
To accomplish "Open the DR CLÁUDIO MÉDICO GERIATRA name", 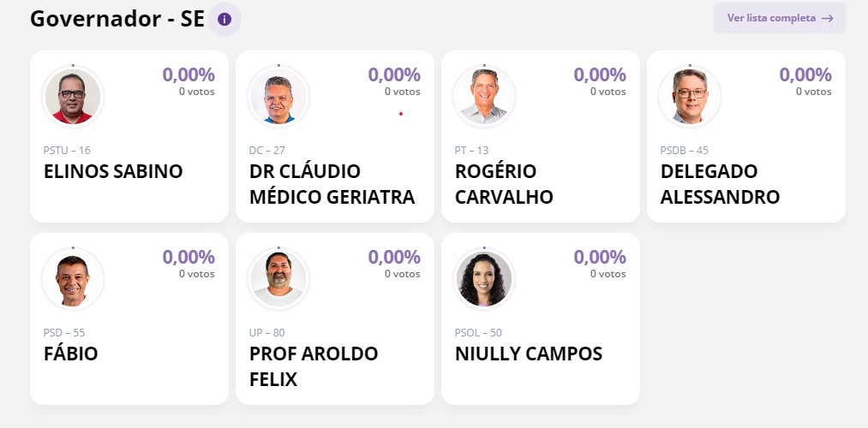I will tap(332, 184).
